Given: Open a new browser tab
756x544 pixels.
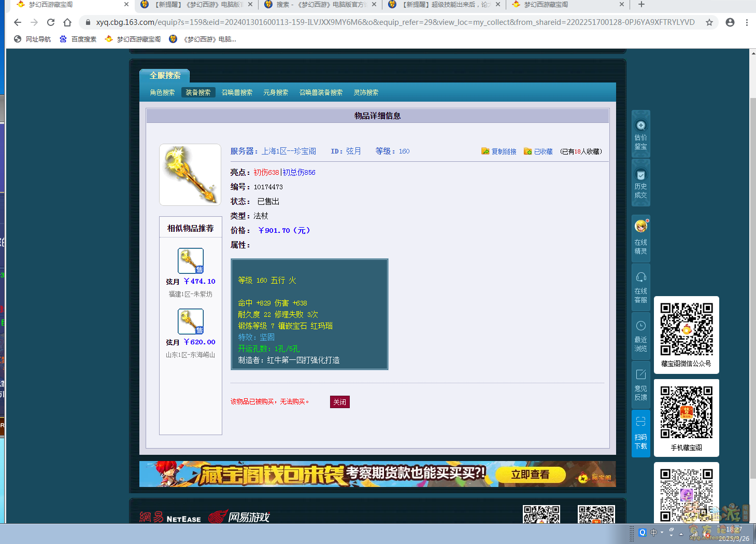Looking at the screenshot, I should (641, 5).
